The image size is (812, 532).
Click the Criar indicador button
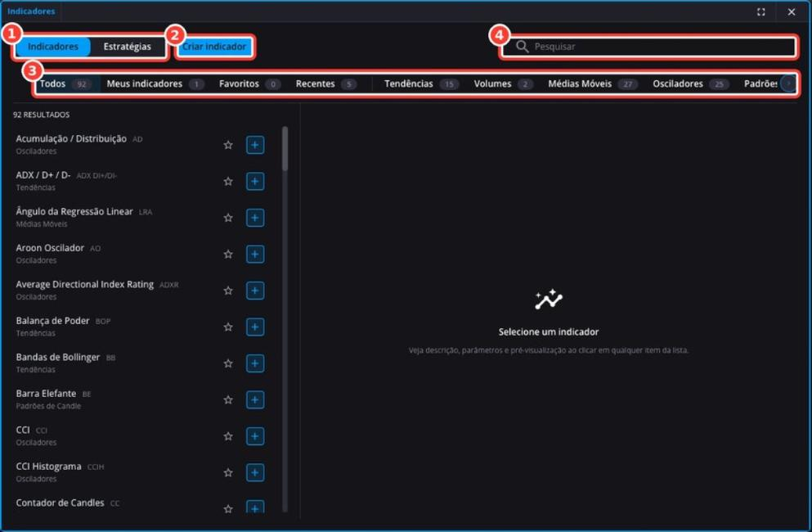point(214,47)
